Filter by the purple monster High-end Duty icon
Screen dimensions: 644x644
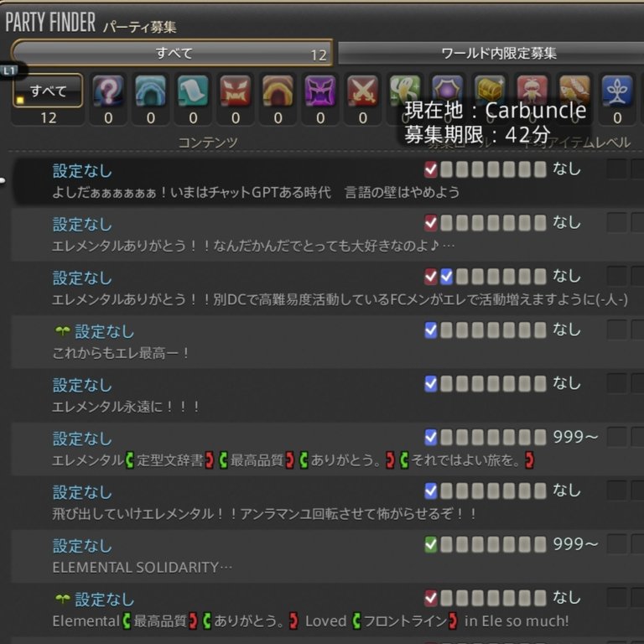pos(320,91)
